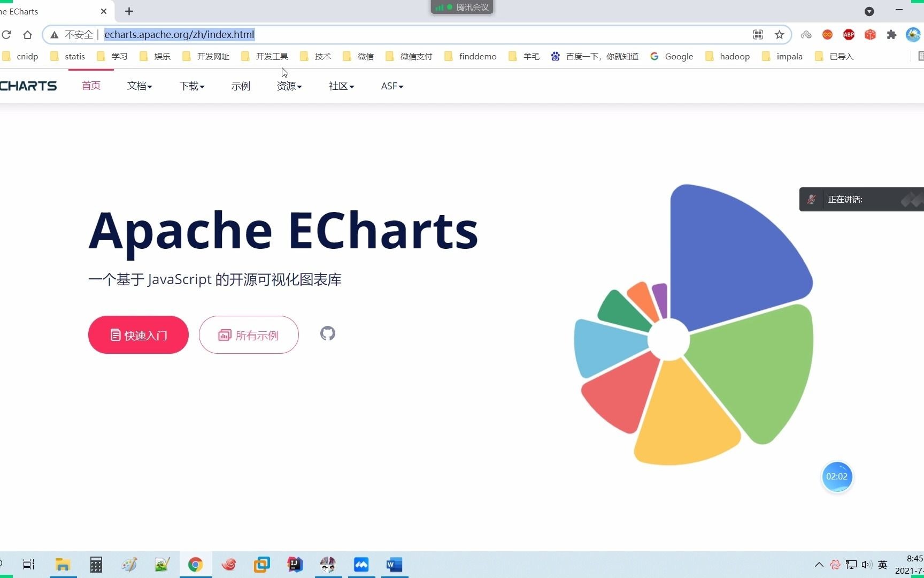Screen dimensions: 924x578
Task: Open the cnidp bookmark folder
Action: [20, 56]
